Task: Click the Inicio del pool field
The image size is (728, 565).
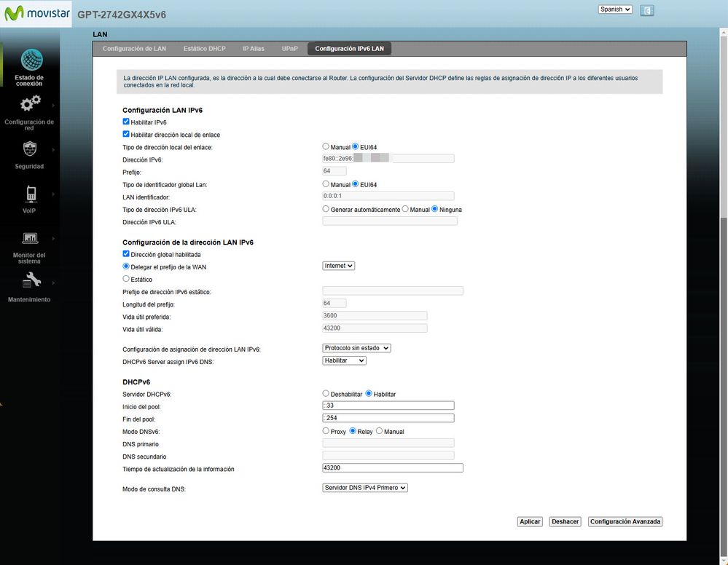Action: [388, 406]
